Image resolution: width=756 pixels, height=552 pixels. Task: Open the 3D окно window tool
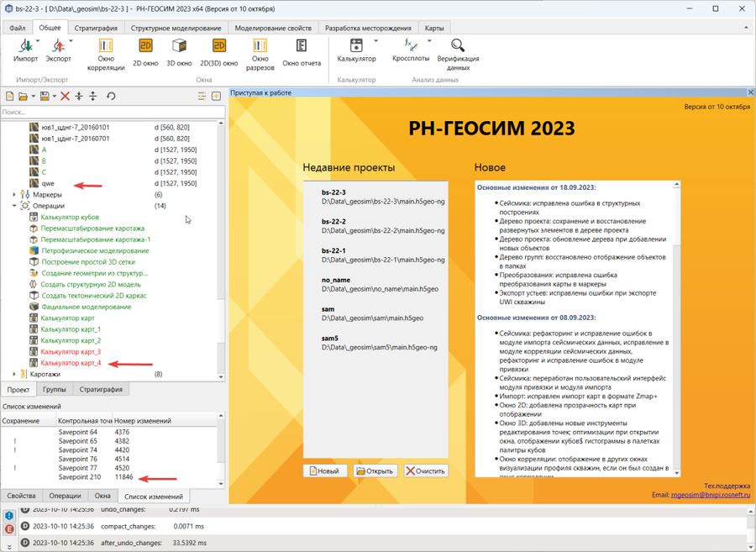point(178,51)
